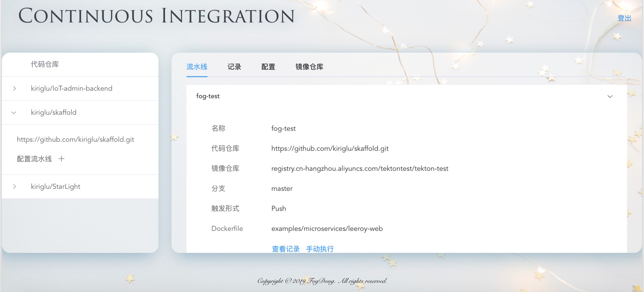This screenshot has width=644, height=292.
Task: Switch to the 流水线 tab
Action: tap(197, 67)
